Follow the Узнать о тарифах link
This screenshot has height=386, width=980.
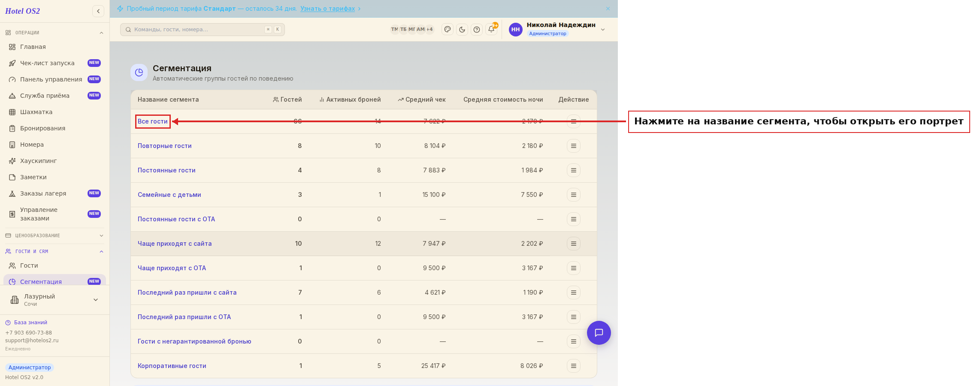328,9
